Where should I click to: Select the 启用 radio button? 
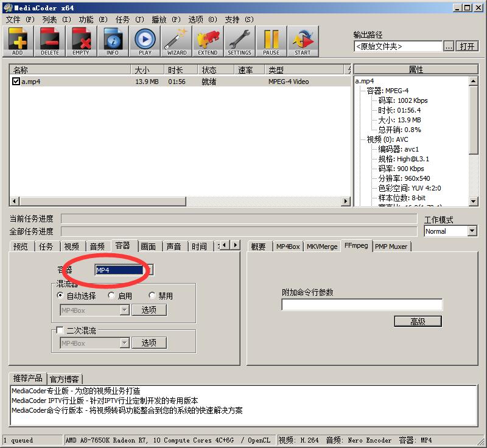point(111,295)
